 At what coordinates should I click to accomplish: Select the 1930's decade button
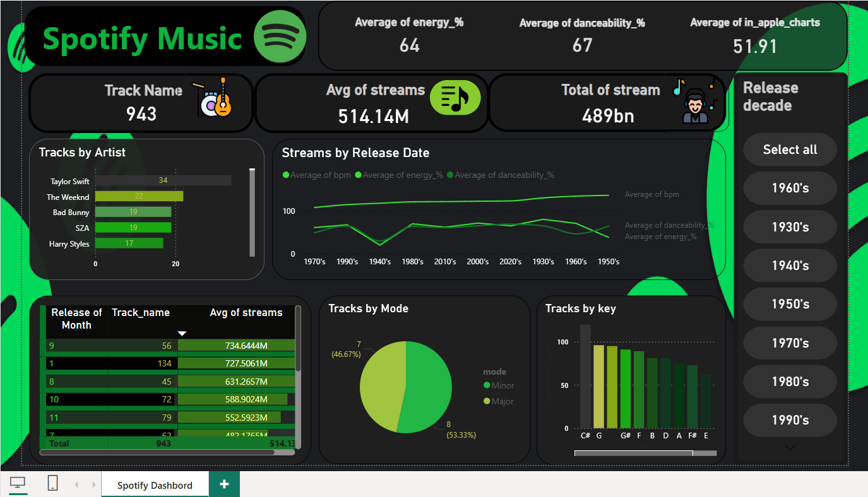point(790,226)
